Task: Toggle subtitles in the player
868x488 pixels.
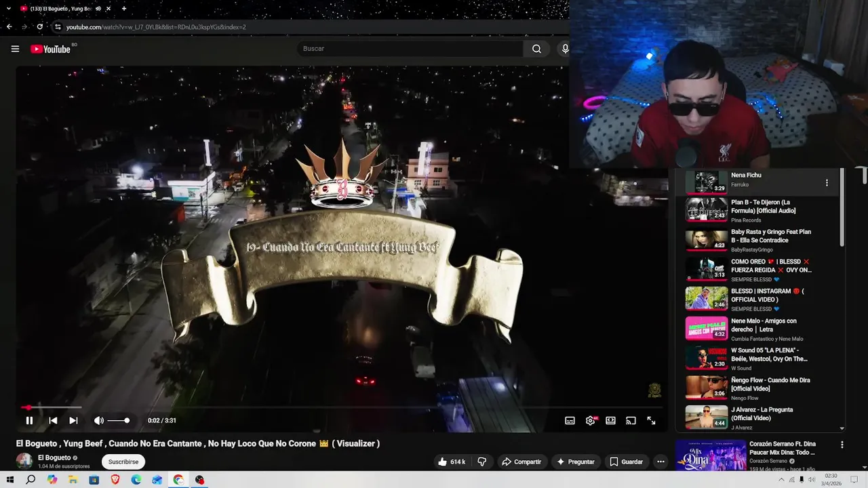Action: (570, 420)
